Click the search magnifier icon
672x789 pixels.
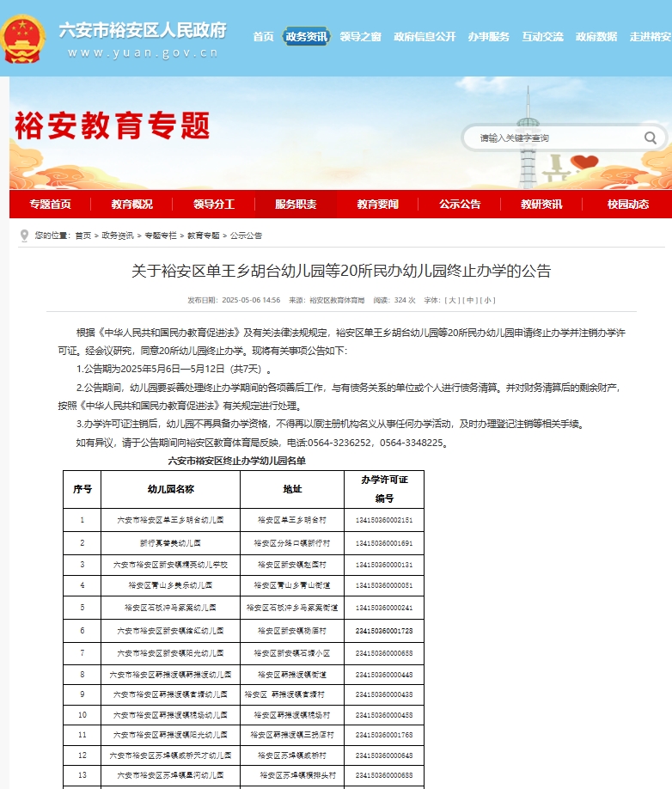tap(651, 138)
